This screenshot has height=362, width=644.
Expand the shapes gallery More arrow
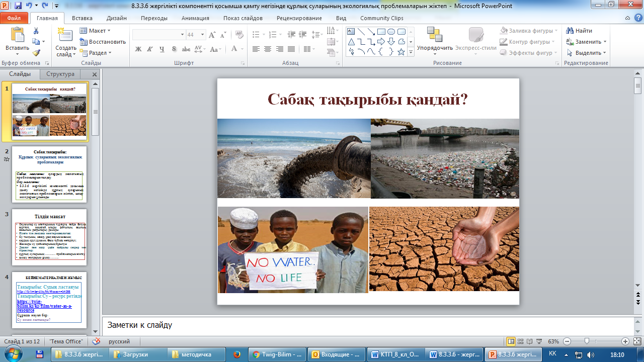(411, 52)
